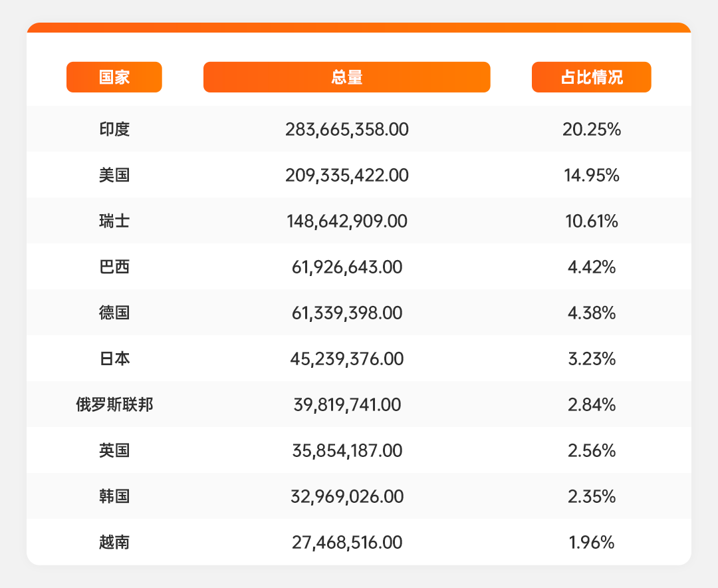Select the 20.25% percentage cell
This screenshot has height=588, width=718.
click(591, 129)
